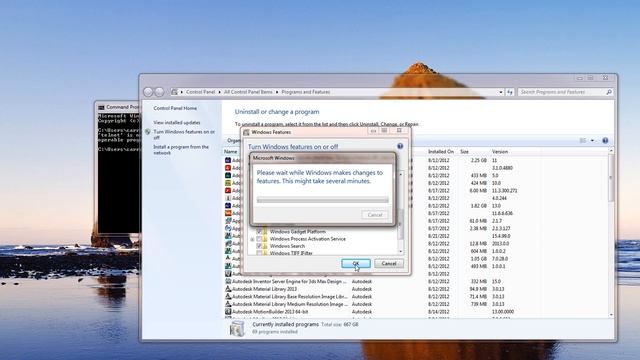Click the Autodesk MotionBuilder 2013 64-bit icon
Screen dimensions: 640x360
pyautogui.click(x=228, y=312)
